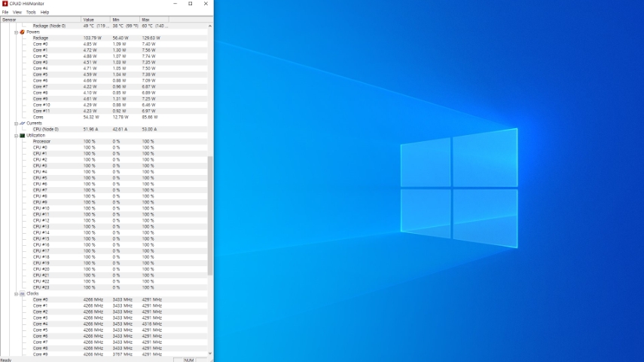
Task: Click the 129.63 W max package power
Action: [151, 38]
